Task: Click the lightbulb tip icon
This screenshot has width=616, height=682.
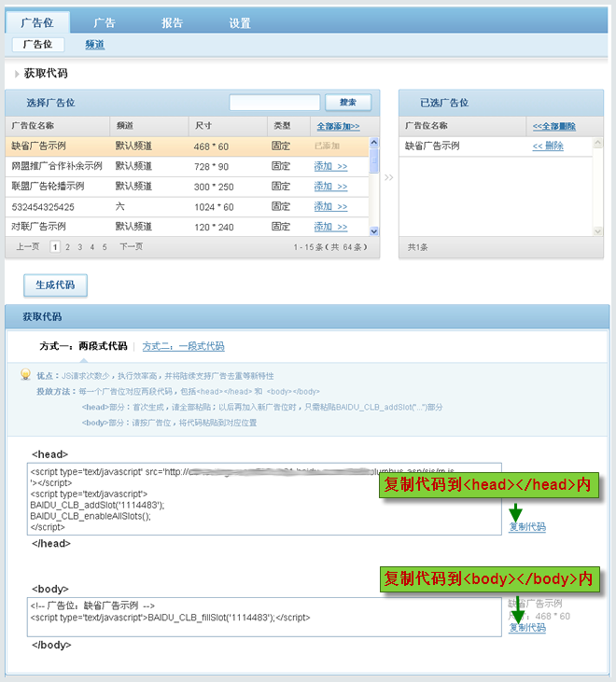Action: point(26,374)
